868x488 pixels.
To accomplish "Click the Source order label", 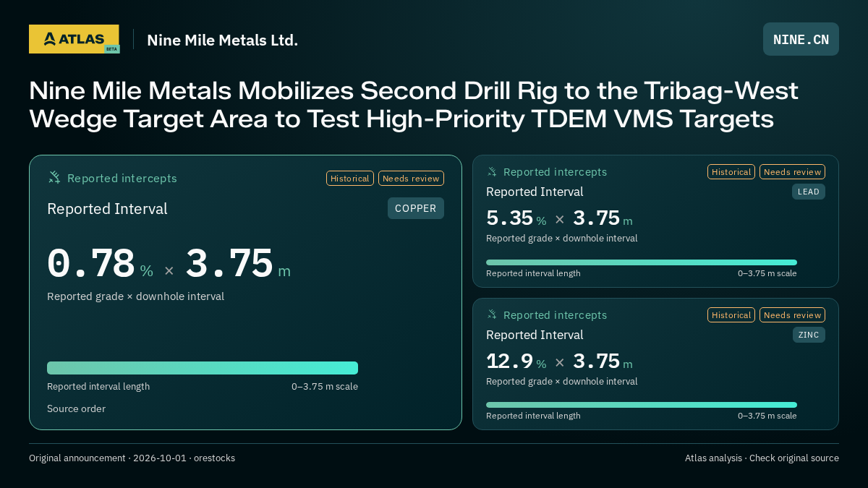I will click(x=76, y=409).
